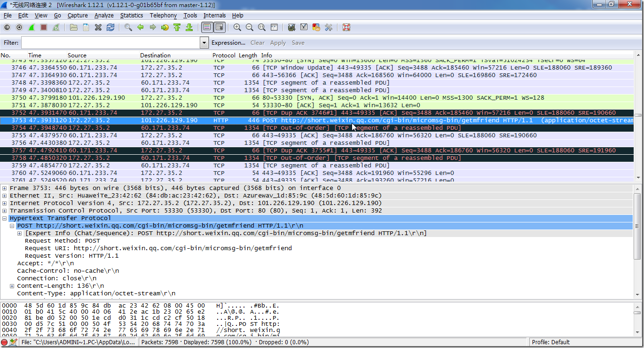Expand the Expert Info node
The image size is (644, 348).
pos(20,233)
